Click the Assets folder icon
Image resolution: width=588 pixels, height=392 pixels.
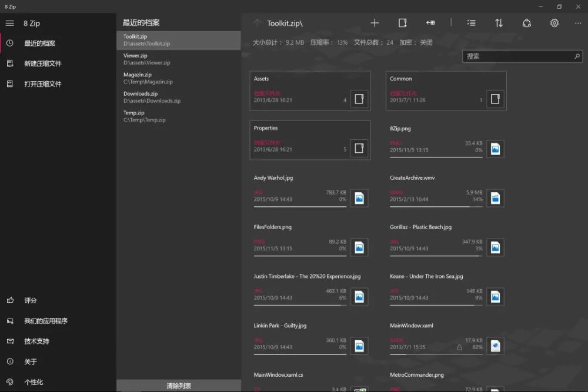point(359,99)
